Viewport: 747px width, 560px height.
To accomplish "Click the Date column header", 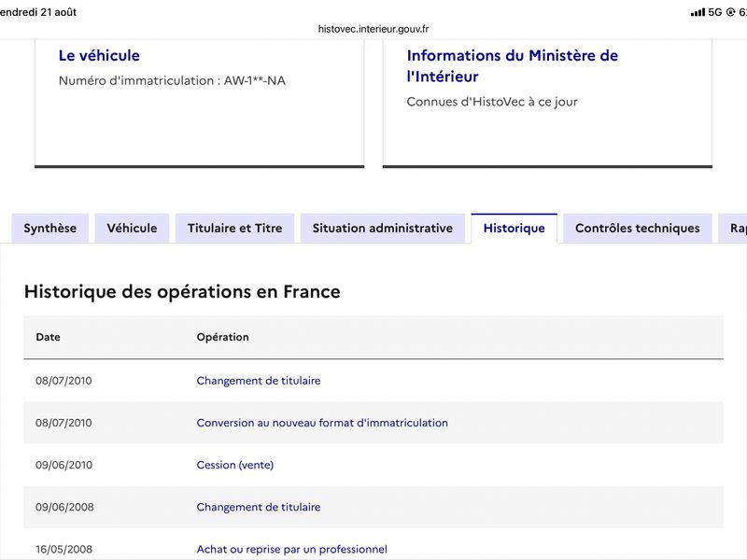I will (x=49, y=337).
